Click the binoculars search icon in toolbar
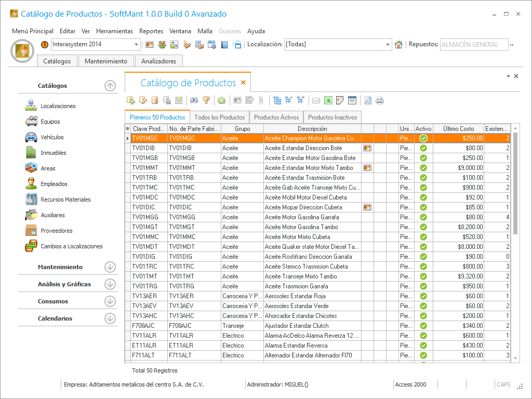Viewport: 532px width, 399px height. (x=194, y=100)
